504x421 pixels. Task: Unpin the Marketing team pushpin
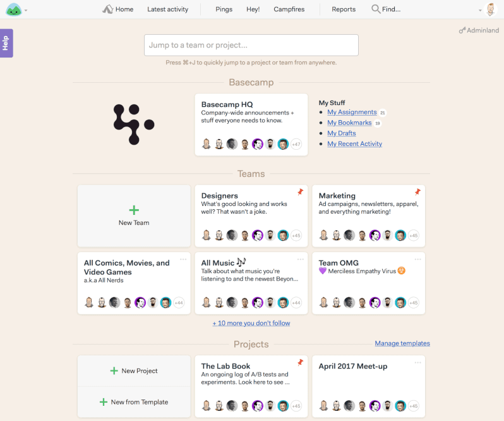[417, 192]
